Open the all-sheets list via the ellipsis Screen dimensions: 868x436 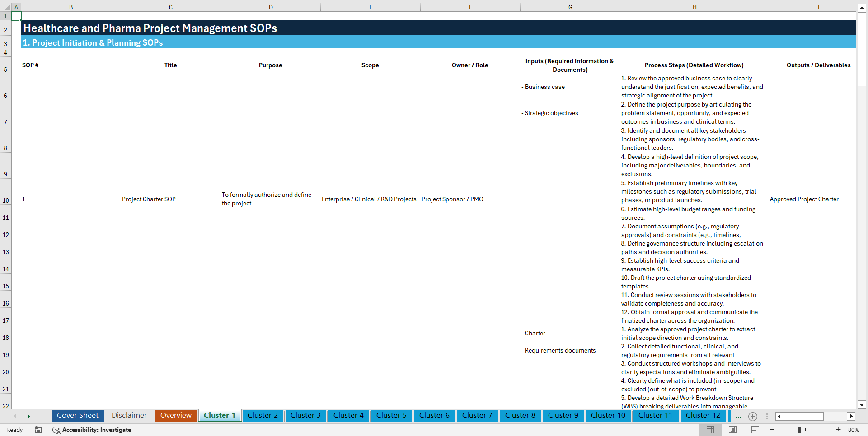pyautogui.click(x=738, y=416)
